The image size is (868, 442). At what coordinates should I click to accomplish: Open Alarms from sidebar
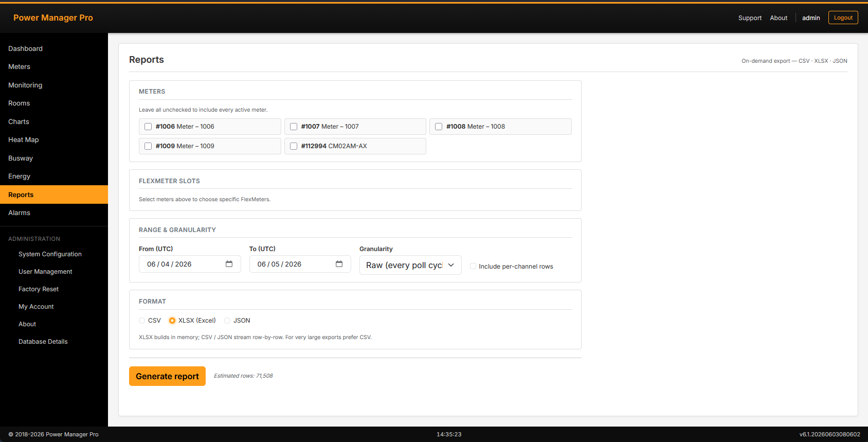[54, 213]
